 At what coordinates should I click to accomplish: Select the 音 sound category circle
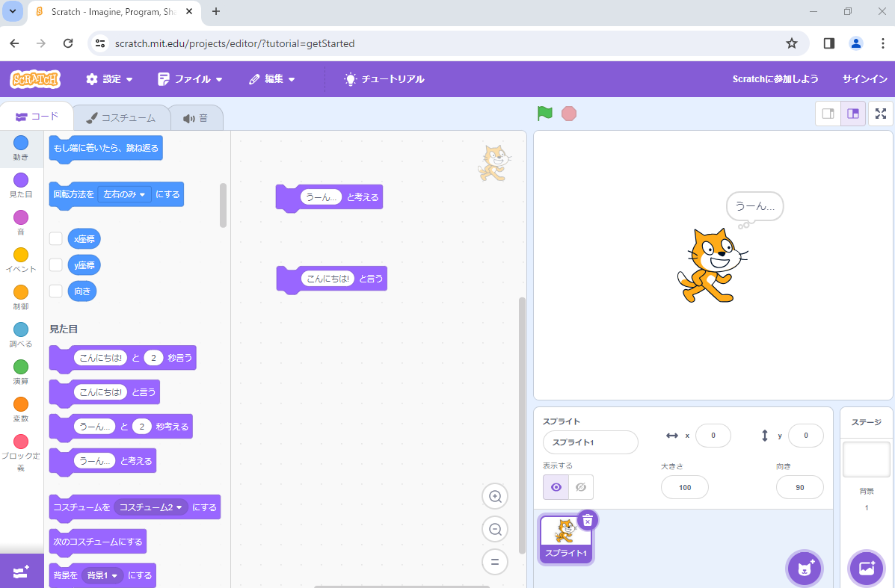tap(21, 217)
